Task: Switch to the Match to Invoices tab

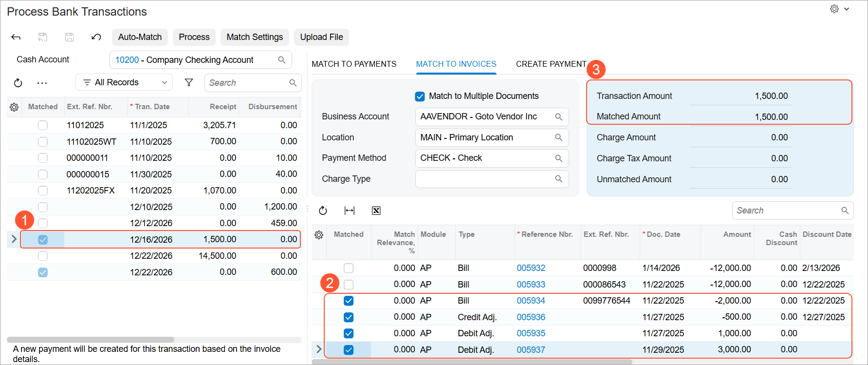Action: click(456, 64)
